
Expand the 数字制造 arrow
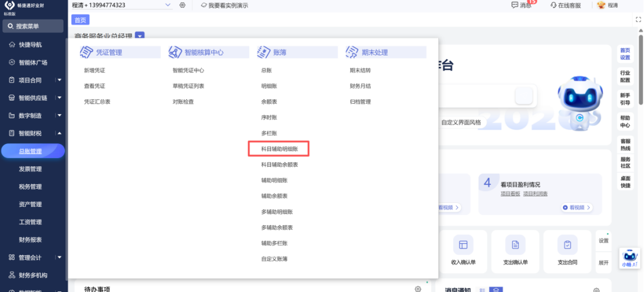pyautogui.click(x=59, y=115)
